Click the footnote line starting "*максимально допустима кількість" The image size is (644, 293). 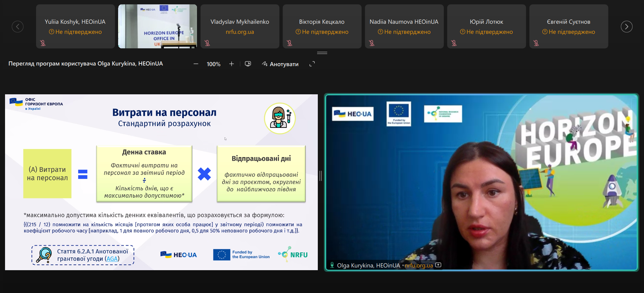tap(154, 215)
